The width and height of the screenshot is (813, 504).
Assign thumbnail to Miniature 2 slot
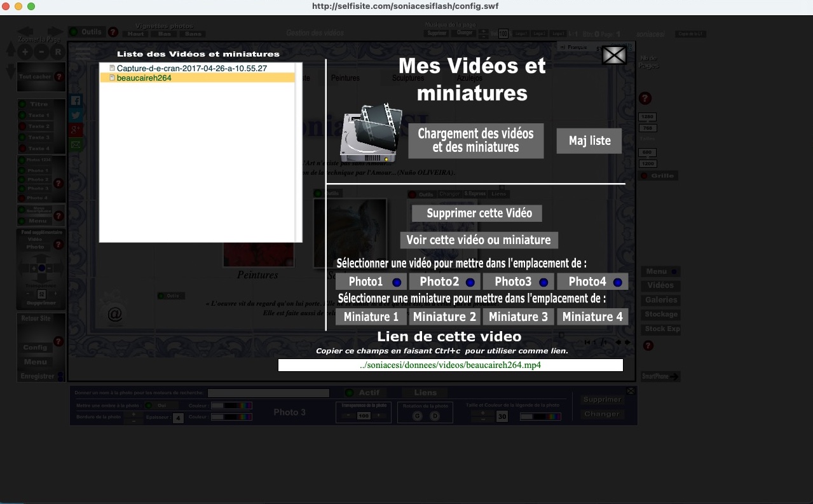point(444,317)
